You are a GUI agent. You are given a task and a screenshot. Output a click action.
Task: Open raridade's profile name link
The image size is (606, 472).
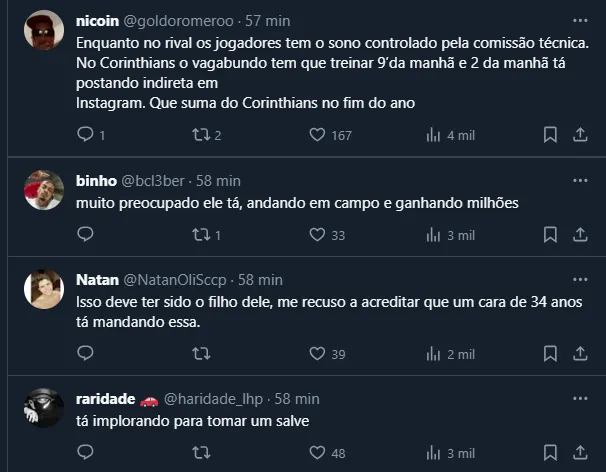click(x=105, y=398)
